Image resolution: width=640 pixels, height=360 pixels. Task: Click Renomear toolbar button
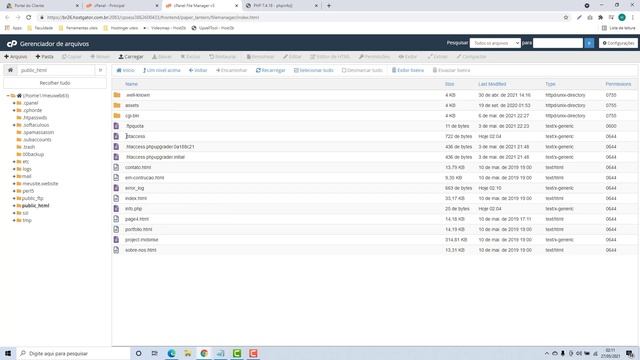(x=260, y=56)
